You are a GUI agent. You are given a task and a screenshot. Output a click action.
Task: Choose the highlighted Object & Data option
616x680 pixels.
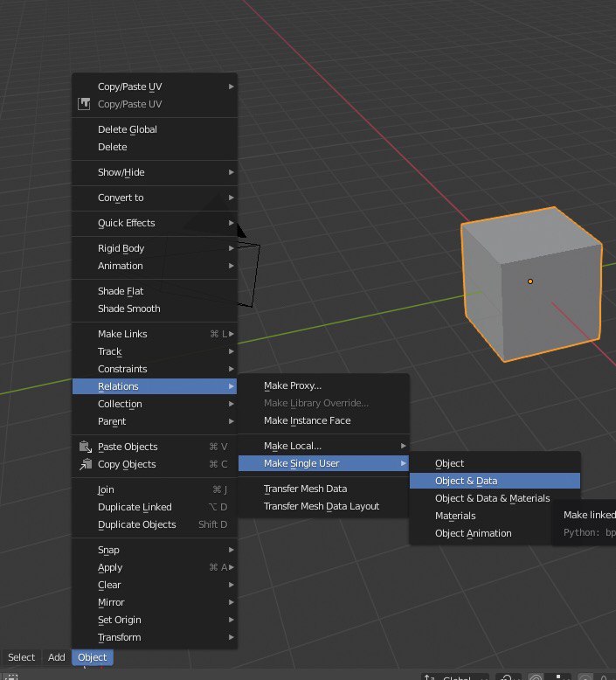pos(495,481)
